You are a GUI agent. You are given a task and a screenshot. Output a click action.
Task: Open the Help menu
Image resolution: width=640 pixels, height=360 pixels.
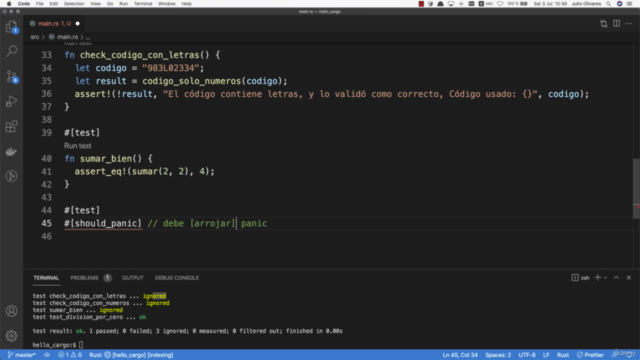tap(187, 4)
